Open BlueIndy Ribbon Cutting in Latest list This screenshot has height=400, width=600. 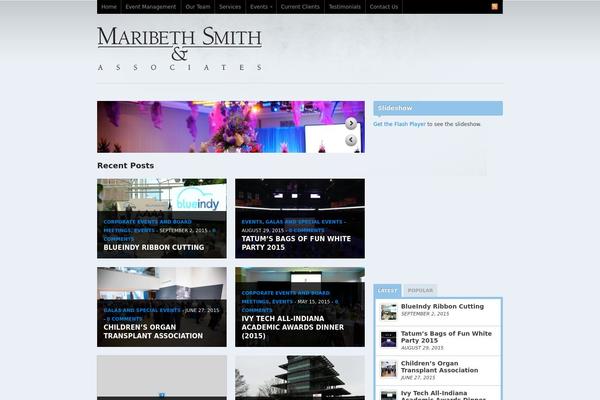442,307
